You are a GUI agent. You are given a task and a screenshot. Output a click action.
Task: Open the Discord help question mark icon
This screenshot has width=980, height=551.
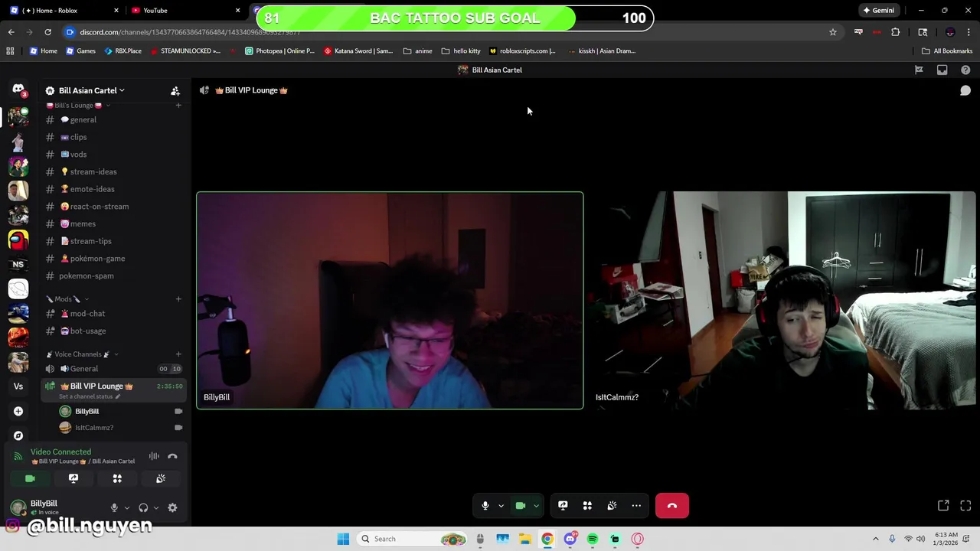pos(965,70)
